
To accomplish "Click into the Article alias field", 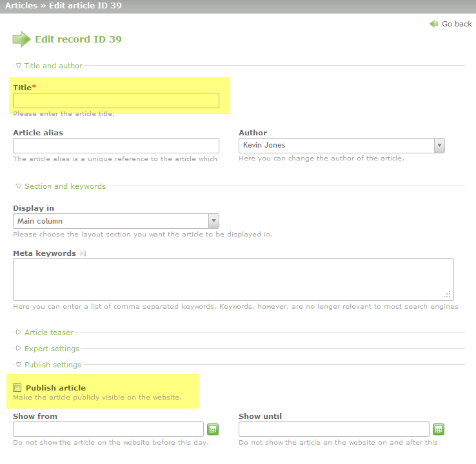I will (116, 146).
